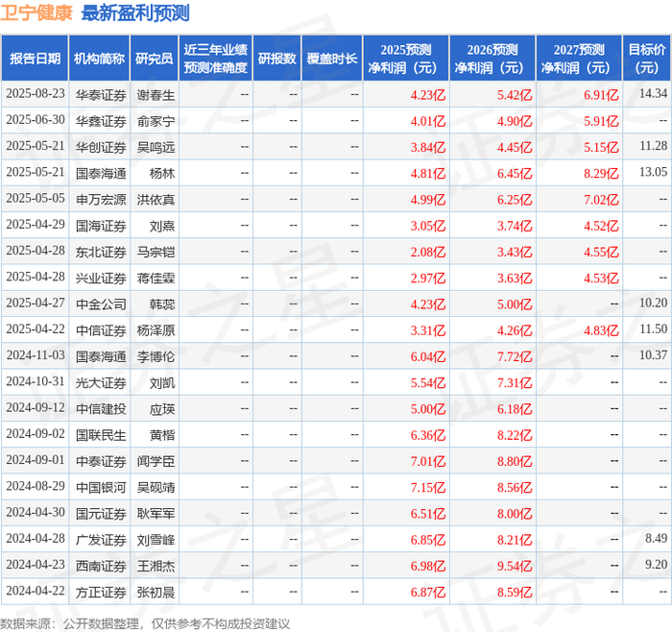Open the 国海证券 institution cell
672x632 pixels.
(x=101, y=226)
